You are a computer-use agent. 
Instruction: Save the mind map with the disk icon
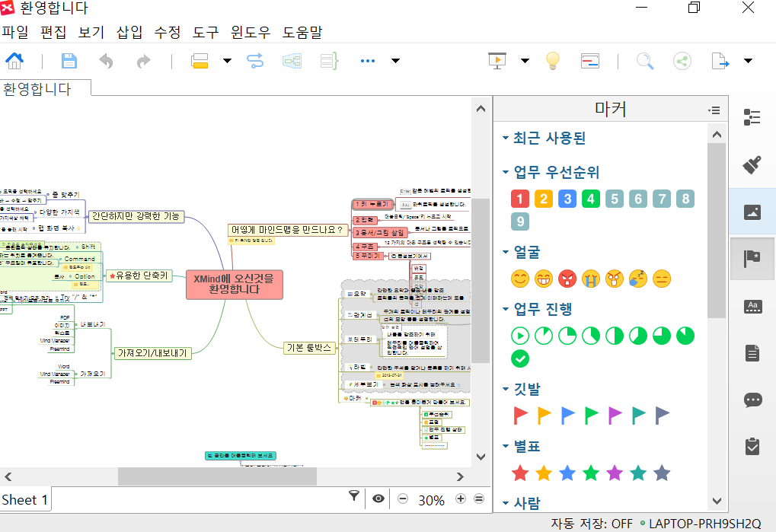click(x=69, y=61)
